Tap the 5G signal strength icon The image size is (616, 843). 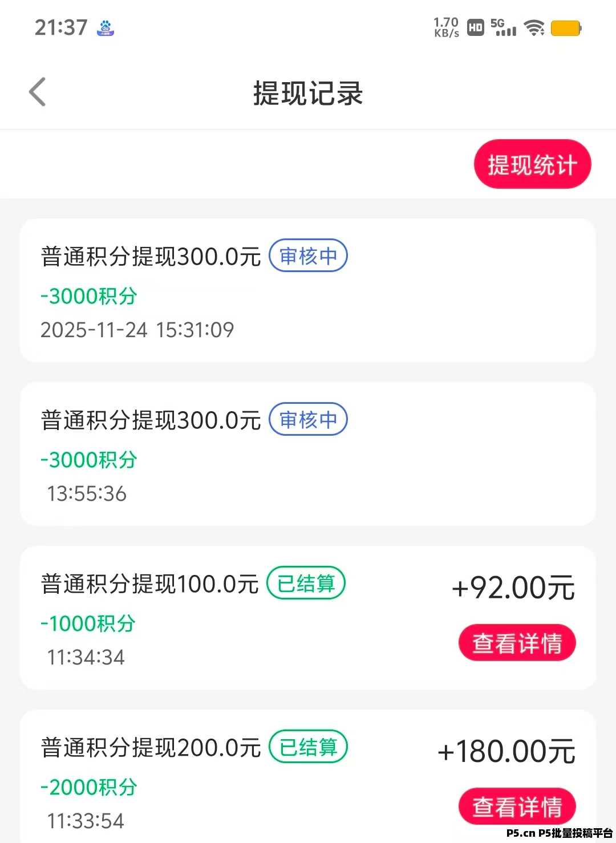pos(503,27)
